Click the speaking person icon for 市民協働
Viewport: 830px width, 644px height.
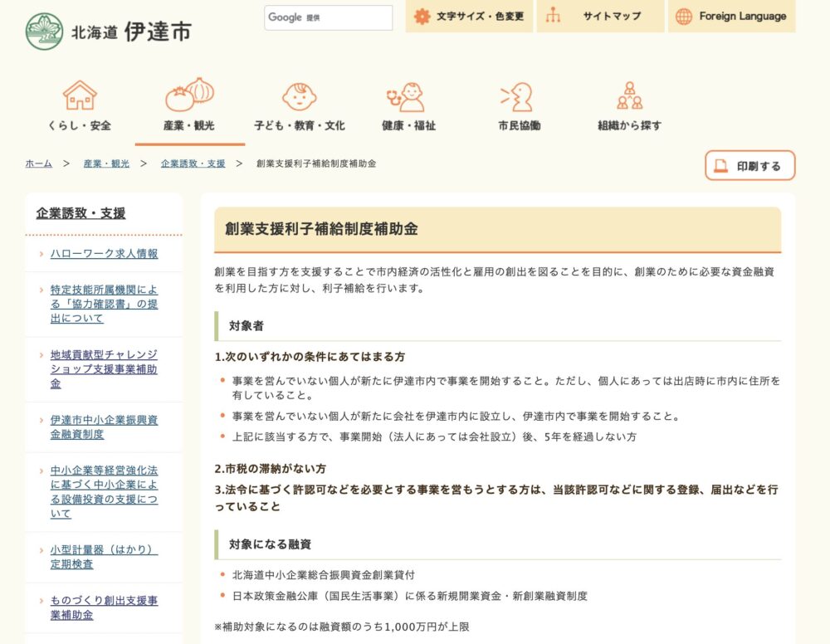(517, 96)
